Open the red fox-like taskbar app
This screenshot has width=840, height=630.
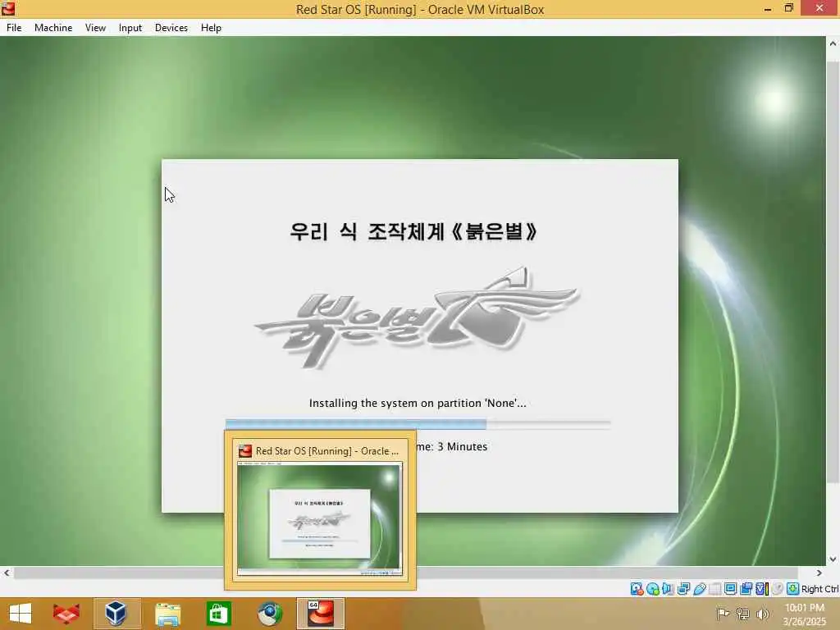tap(66, 614)
